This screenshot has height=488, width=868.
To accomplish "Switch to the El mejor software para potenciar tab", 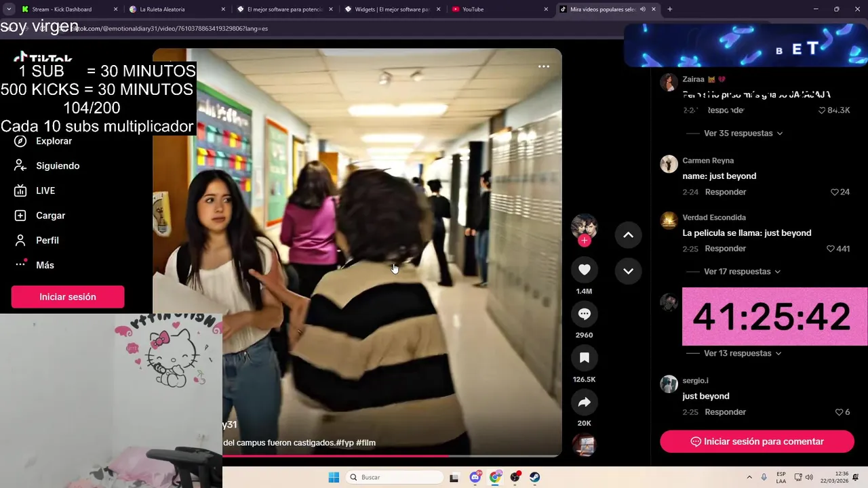I will coord(285,9).
